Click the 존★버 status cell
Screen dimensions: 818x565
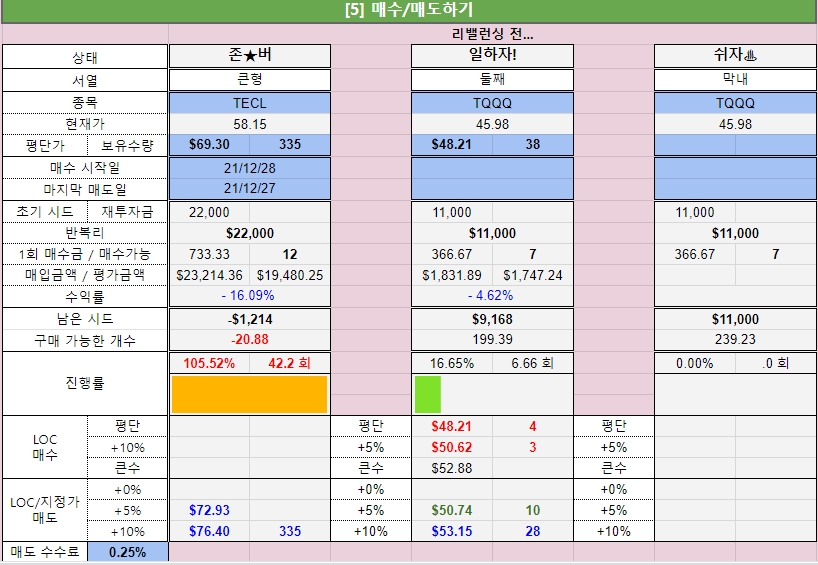coord(250,55)
